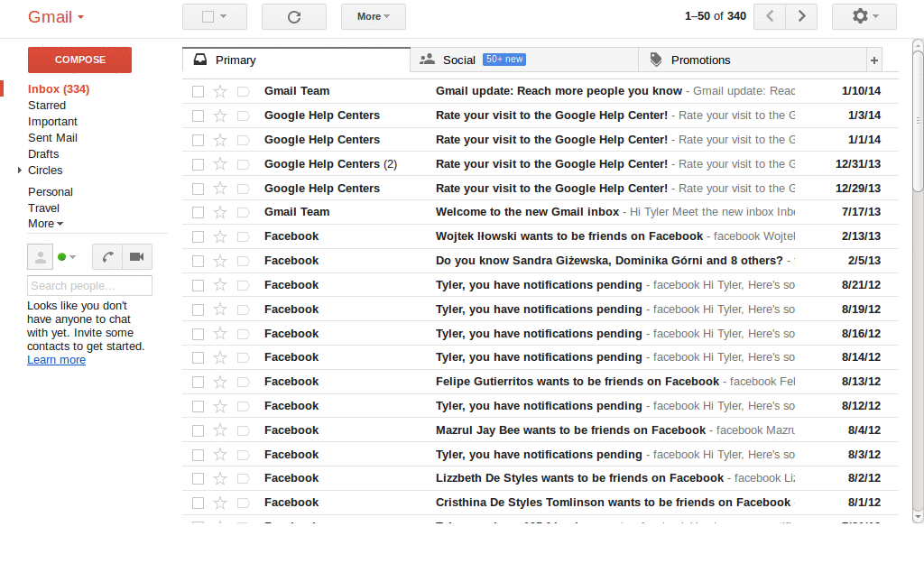
Task: Check the Facebook 2/13/13 email box
Action: point(198,236)
